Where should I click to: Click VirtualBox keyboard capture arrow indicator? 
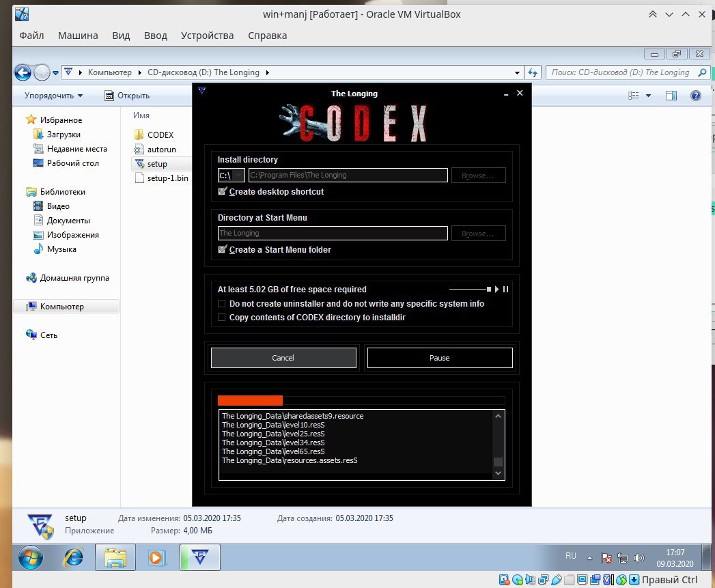(634, 580)
